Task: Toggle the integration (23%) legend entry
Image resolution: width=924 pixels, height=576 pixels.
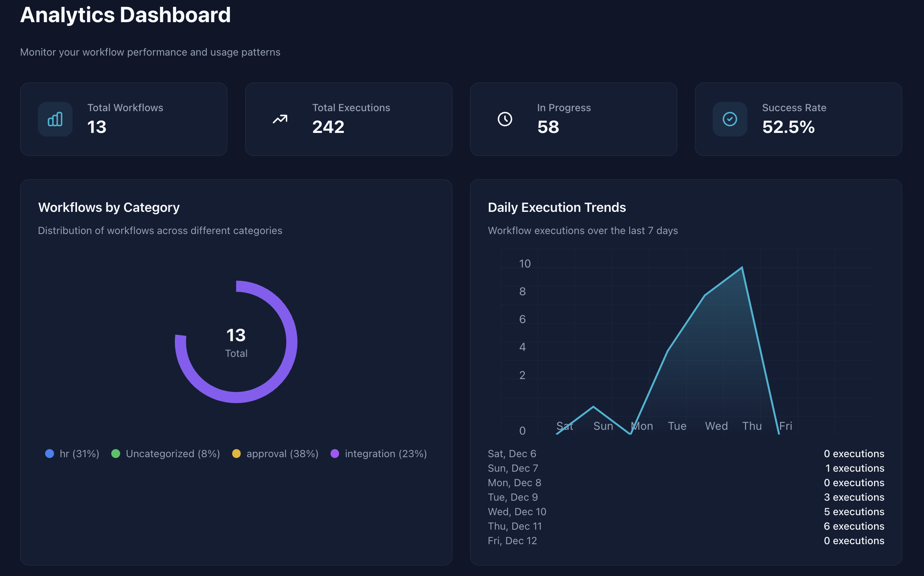Action: click(386, 454)
